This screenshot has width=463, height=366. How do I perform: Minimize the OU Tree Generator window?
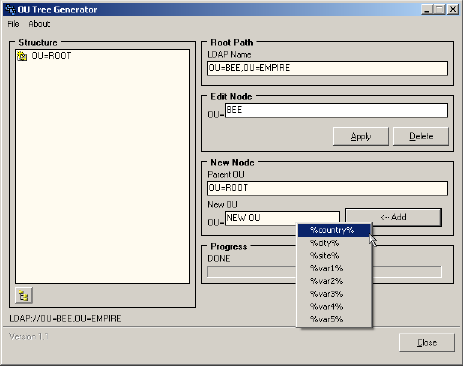point(427,9)
